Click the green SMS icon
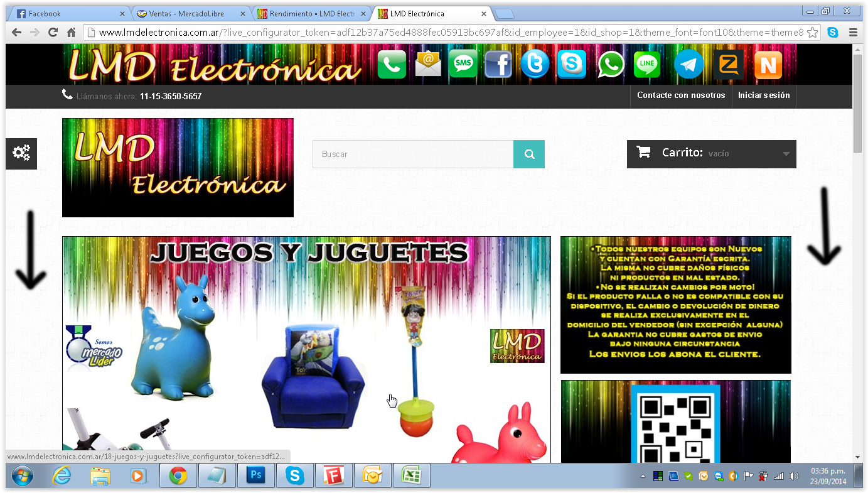 click(463, 64)
